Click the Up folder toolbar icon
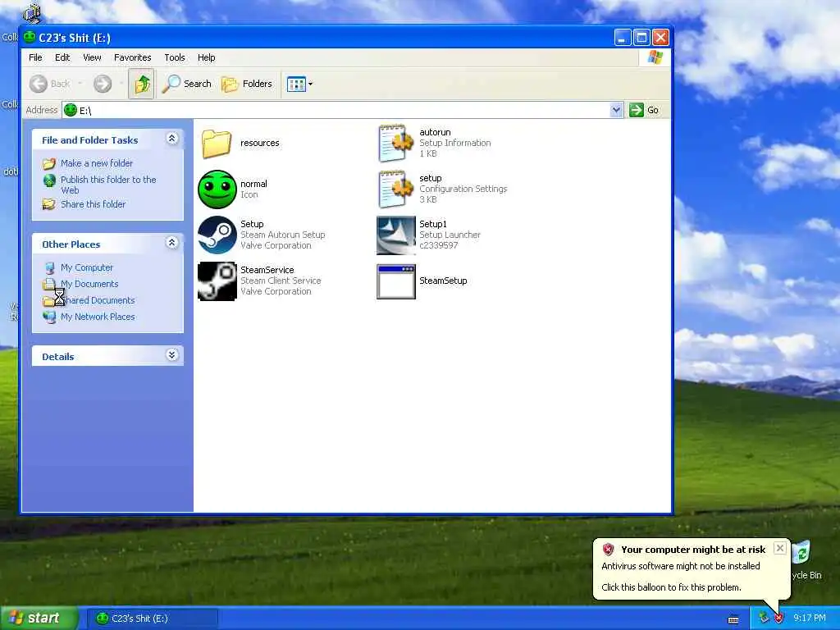This screenshot has height=630, width=840. tap(141, 84)
